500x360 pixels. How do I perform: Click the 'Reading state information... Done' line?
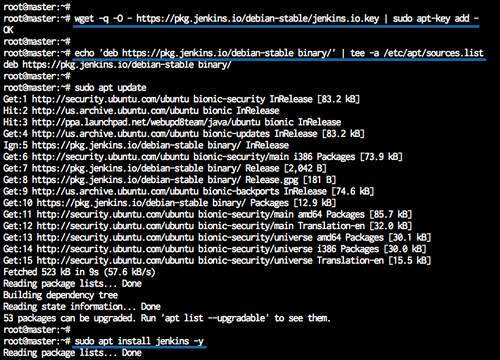click(82, 307)
